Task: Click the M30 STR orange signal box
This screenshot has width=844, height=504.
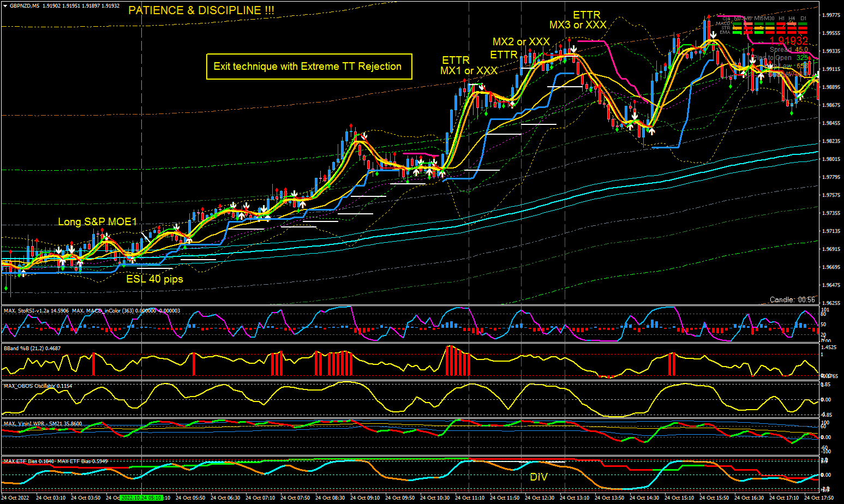Action: pyautogui.click(x=770, y=28)
